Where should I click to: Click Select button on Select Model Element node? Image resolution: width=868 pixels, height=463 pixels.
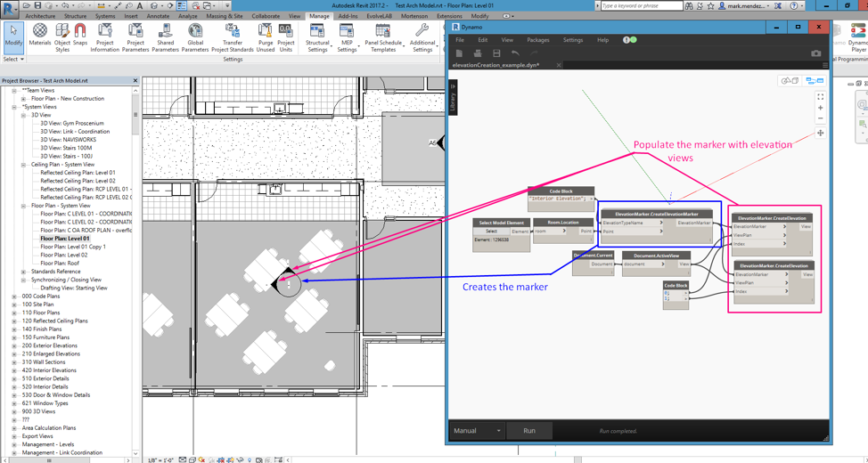(x=492, y=231)
